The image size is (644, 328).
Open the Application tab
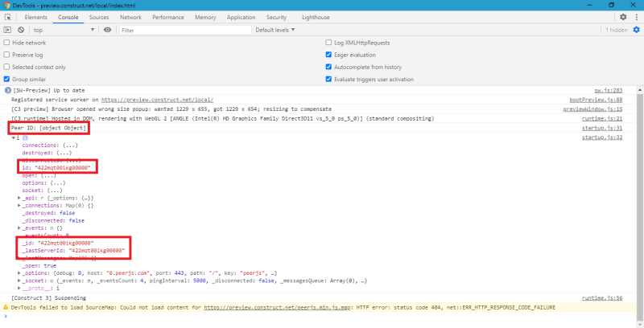coord(241,17)
